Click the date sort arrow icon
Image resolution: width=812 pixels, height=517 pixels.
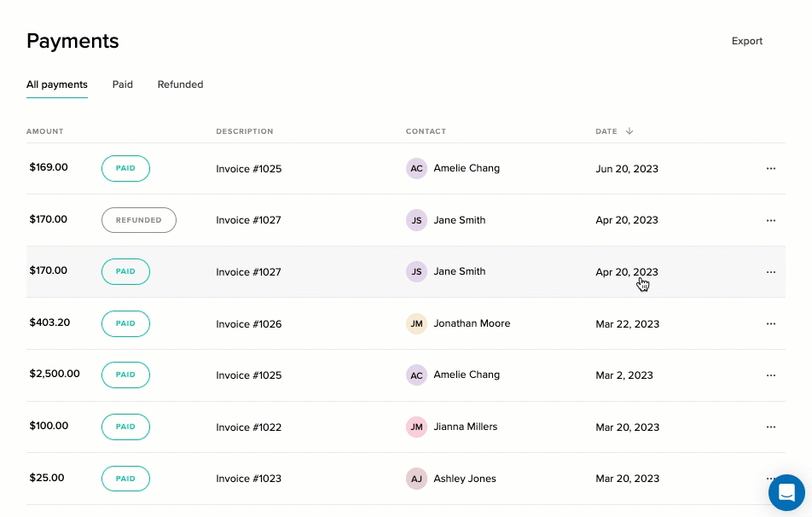click(629, 131)
